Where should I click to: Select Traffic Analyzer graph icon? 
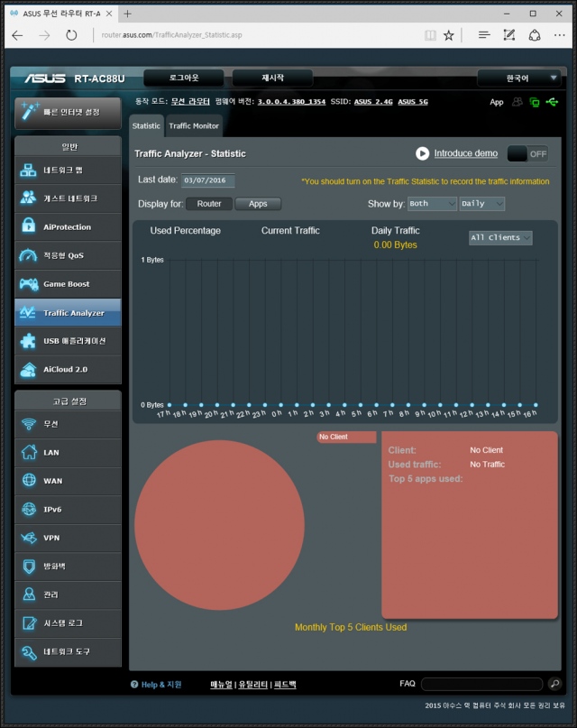[28, 312]
